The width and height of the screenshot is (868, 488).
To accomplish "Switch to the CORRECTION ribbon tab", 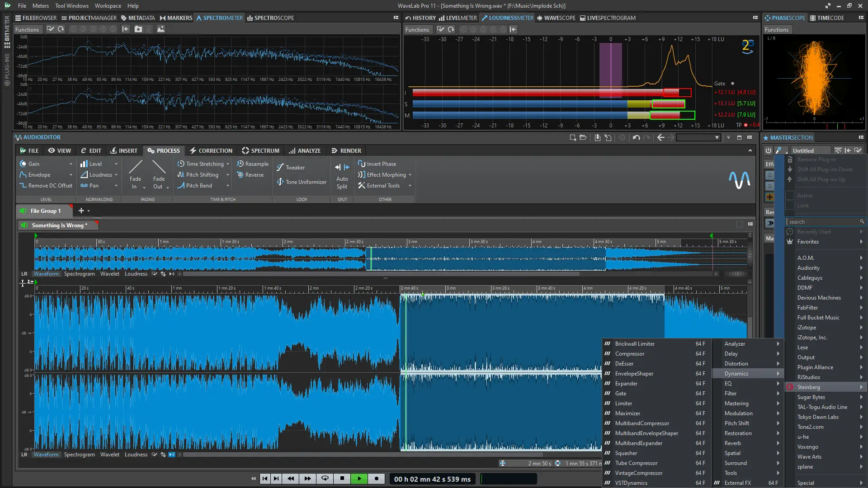I will (x=211, y=150).
